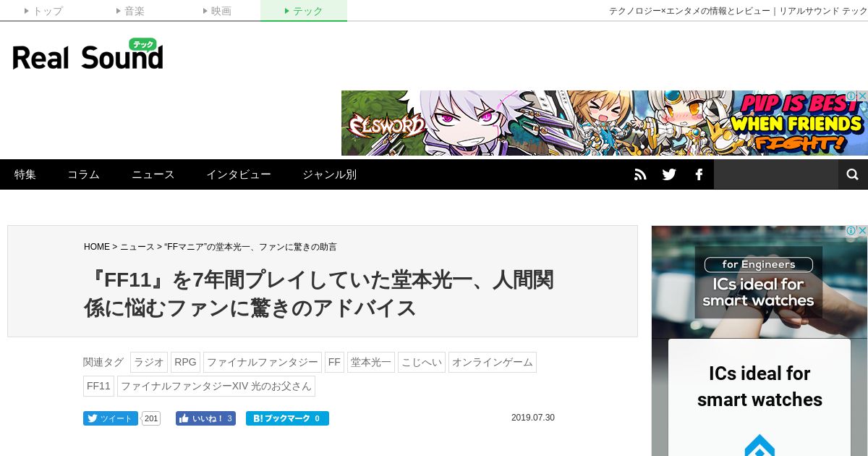
Task: Open the 特集 menu
Action: (25, 174)
